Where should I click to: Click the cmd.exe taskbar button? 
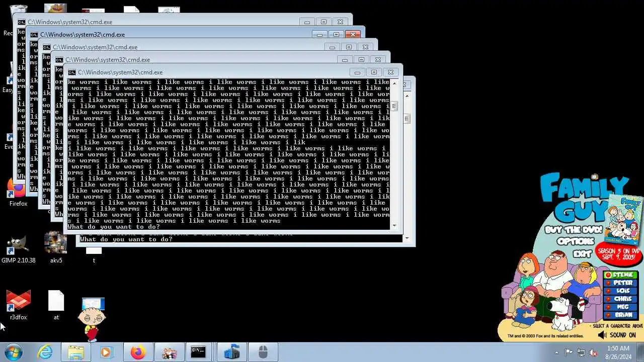[198, 352]
